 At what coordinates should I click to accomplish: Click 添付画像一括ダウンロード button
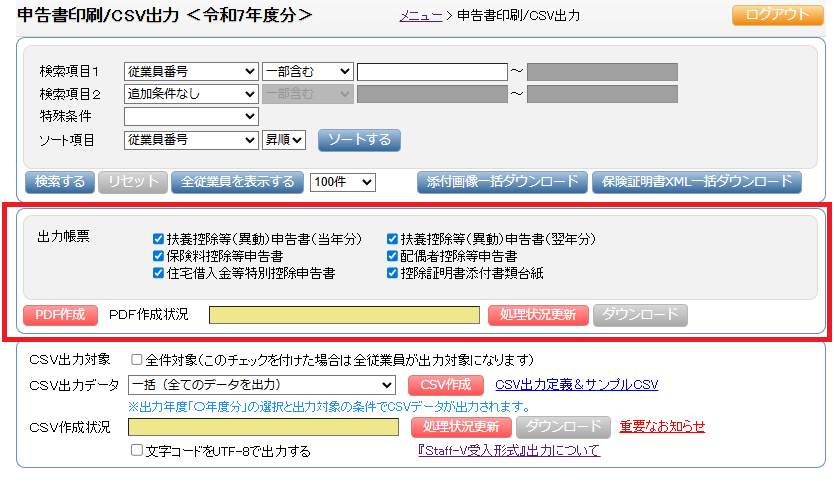coord(500,182)
